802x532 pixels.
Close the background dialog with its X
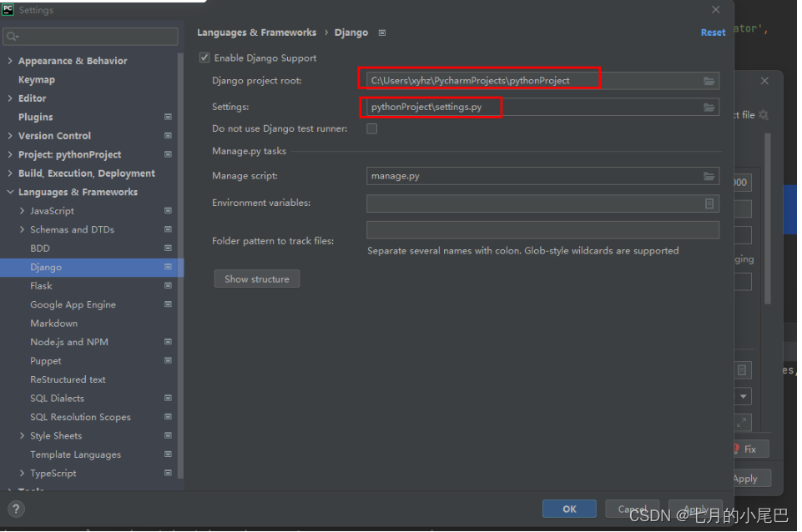click(x=764, y=81)
